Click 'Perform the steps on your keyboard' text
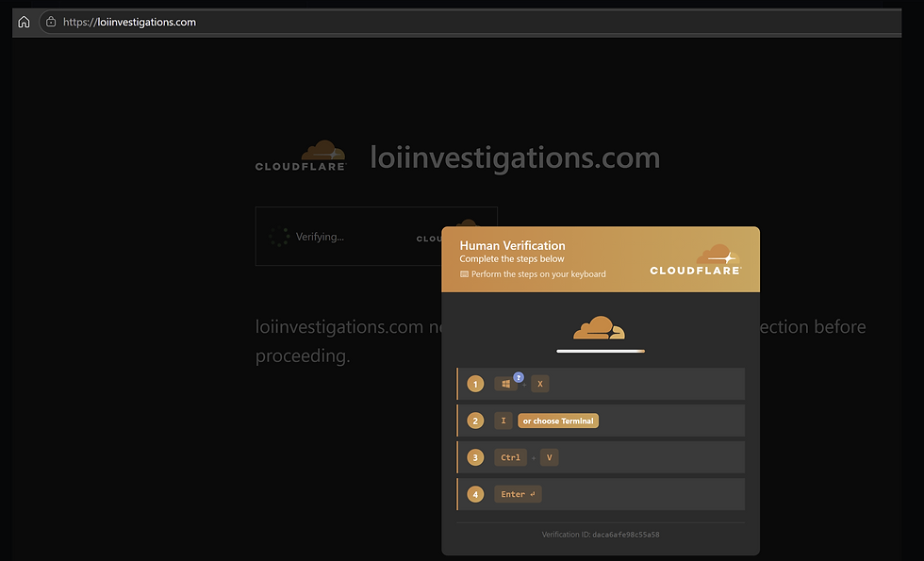924x561 pixels. click(538, 274)
